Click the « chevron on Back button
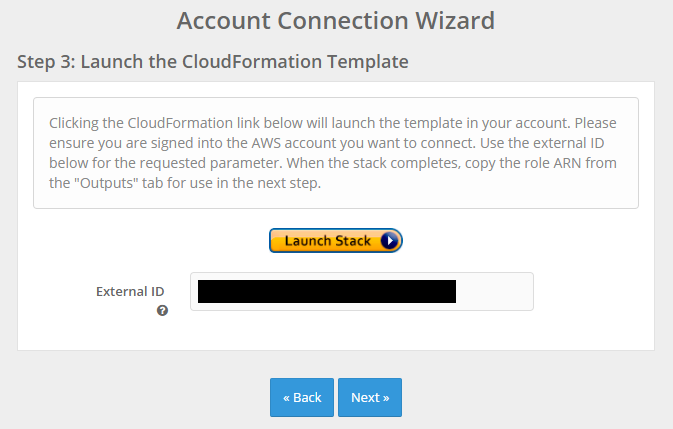673x429 pixels. point(286,398)
